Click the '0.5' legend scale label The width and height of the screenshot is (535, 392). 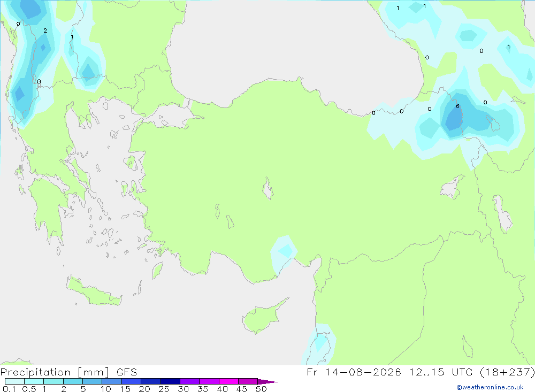[29, 389]
